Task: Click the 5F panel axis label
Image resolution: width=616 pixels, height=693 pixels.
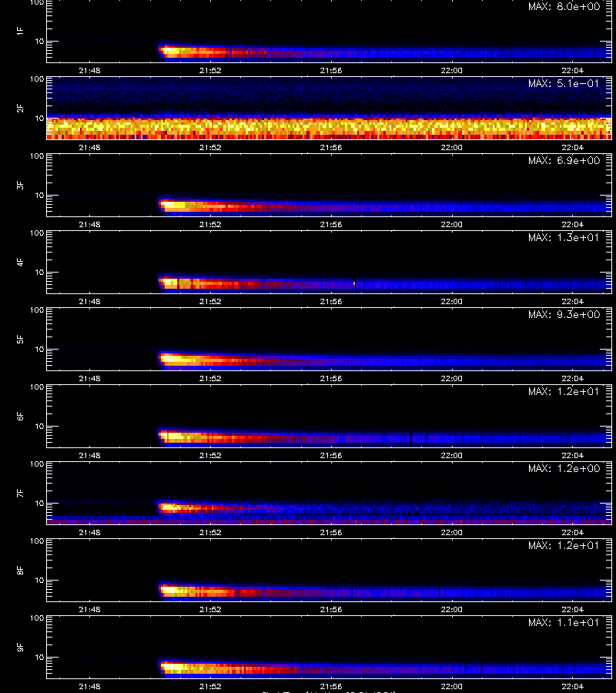Action: 19,340
